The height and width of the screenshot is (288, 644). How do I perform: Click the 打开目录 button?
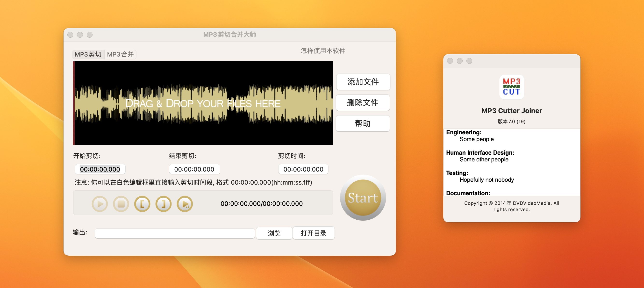pyautogui.click(x=314, y=233)
